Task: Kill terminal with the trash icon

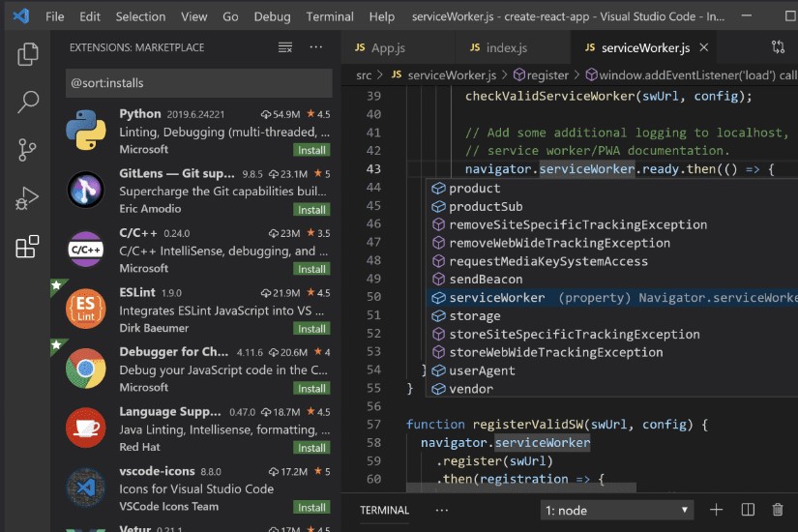Action: pyautogui.click(x=778, y=510)
